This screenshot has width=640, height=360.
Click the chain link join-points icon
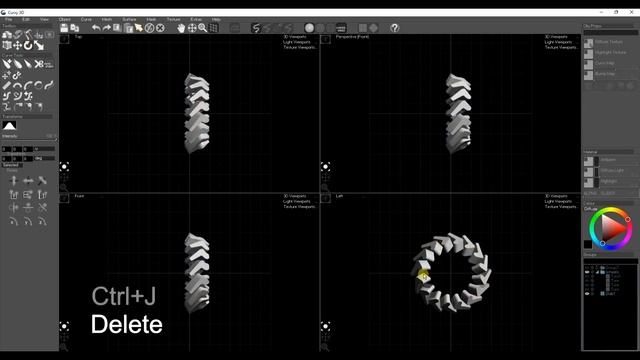[17, 75]
